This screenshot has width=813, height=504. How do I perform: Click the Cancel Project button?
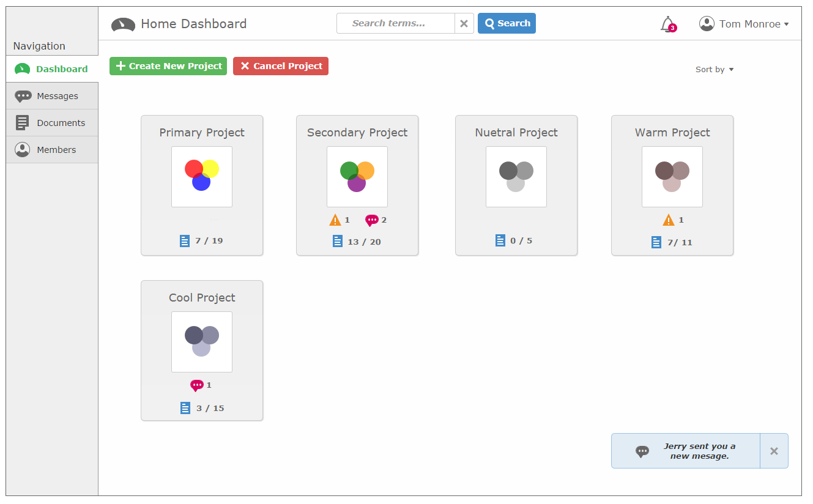281,66
